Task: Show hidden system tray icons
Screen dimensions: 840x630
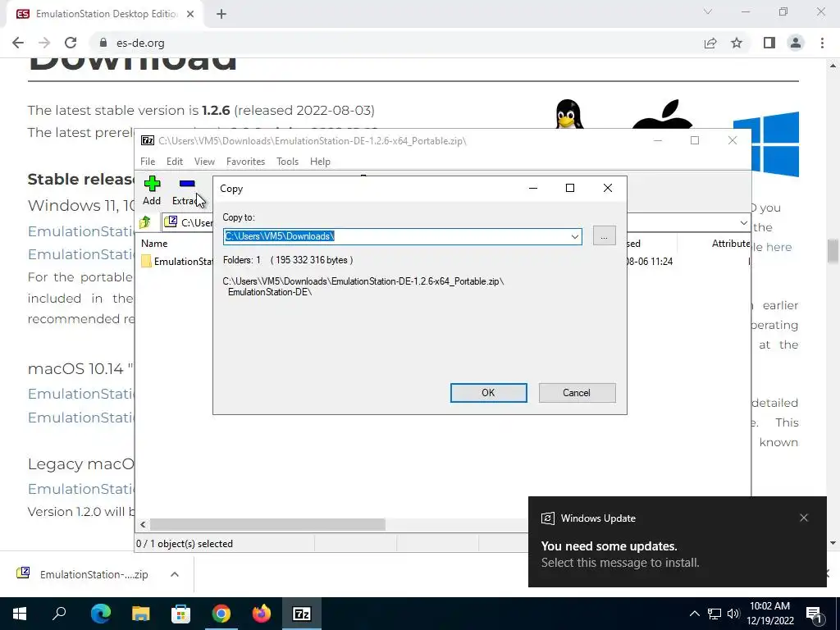Action: pyautogui.click(x=694, y=614)
